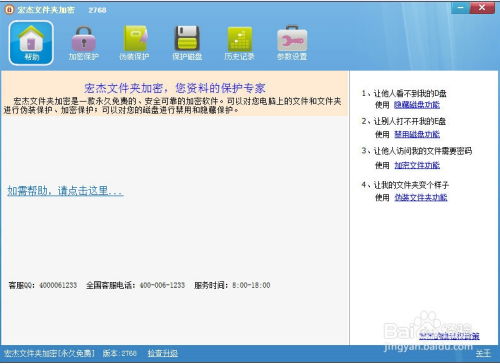Open the 帮助 home icon tab

click(x=31, y=43)
